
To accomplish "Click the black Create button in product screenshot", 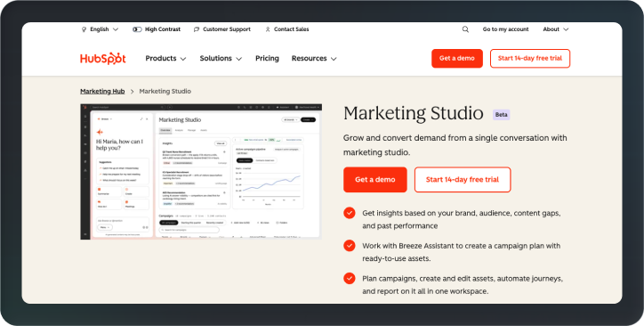I will (308, 119).
